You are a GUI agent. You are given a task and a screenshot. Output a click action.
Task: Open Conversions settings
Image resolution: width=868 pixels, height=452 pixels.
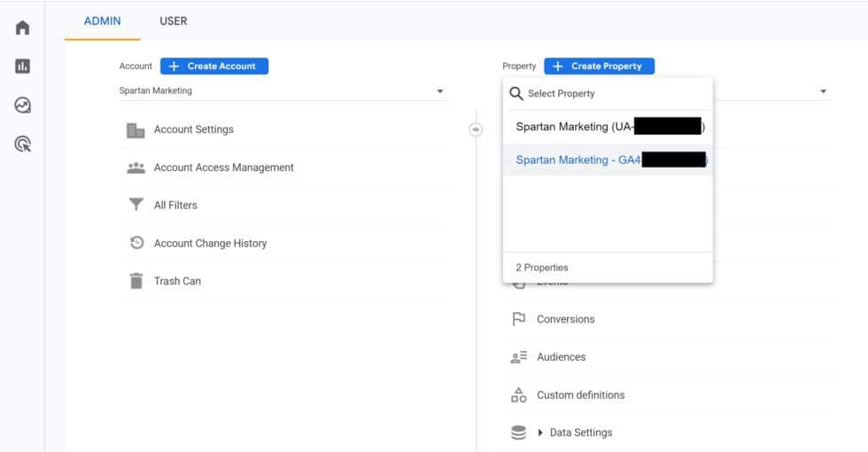point(566,319)
